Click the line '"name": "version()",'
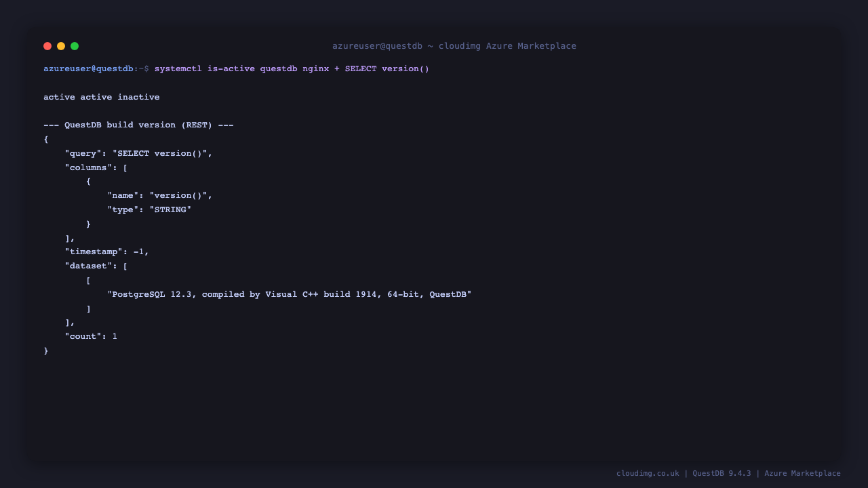 [x=159, y=195]
